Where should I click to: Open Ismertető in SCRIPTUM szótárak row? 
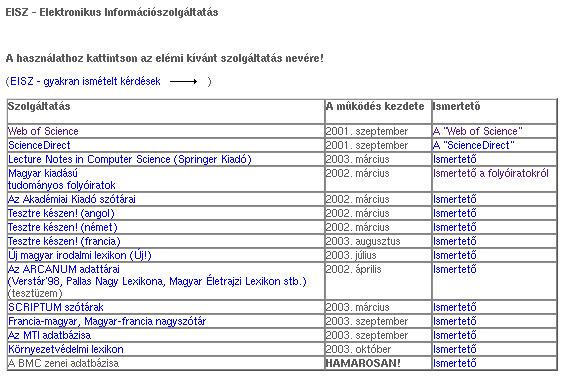pyautogui.click(x=455, y=307)
